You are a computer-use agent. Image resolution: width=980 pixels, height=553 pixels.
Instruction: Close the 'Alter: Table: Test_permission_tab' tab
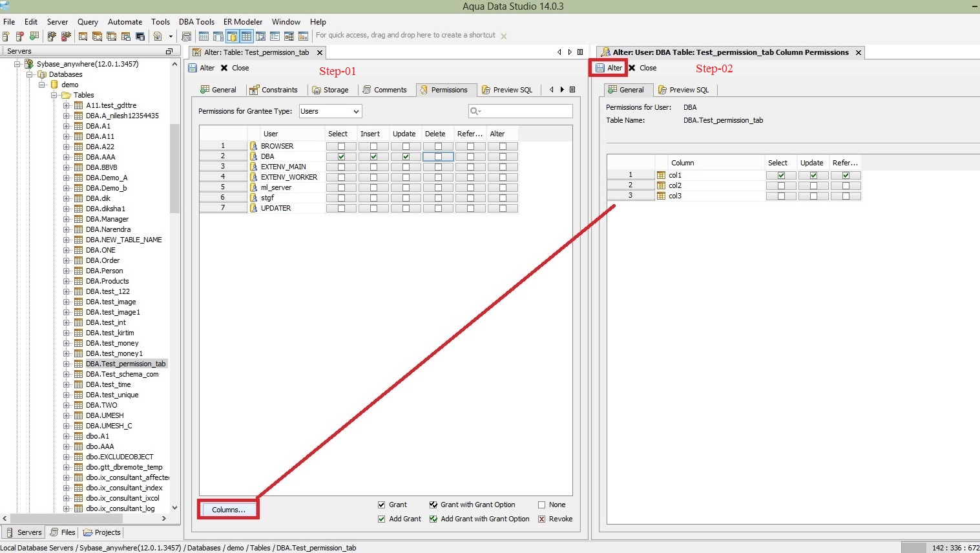(319, 52)
